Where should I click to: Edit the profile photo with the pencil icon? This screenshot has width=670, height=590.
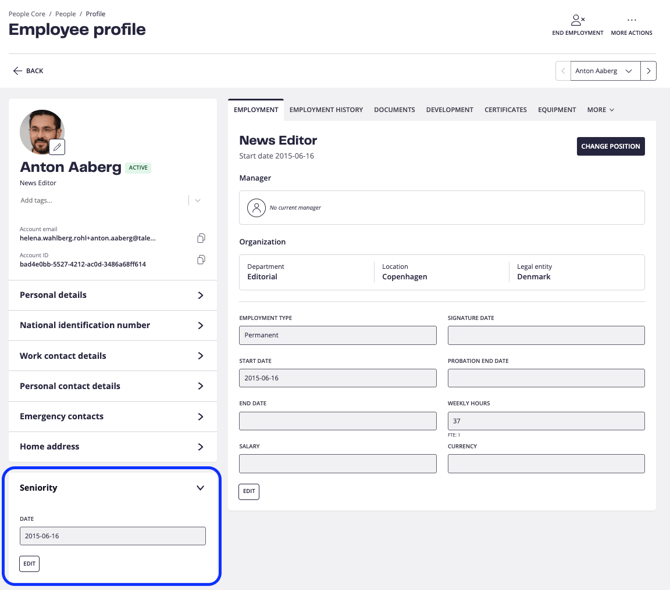pos(58,147)
